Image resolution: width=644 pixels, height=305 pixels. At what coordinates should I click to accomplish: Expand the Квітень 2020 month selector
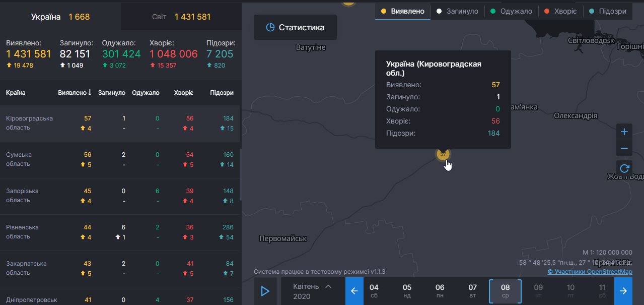coord(312,291)
